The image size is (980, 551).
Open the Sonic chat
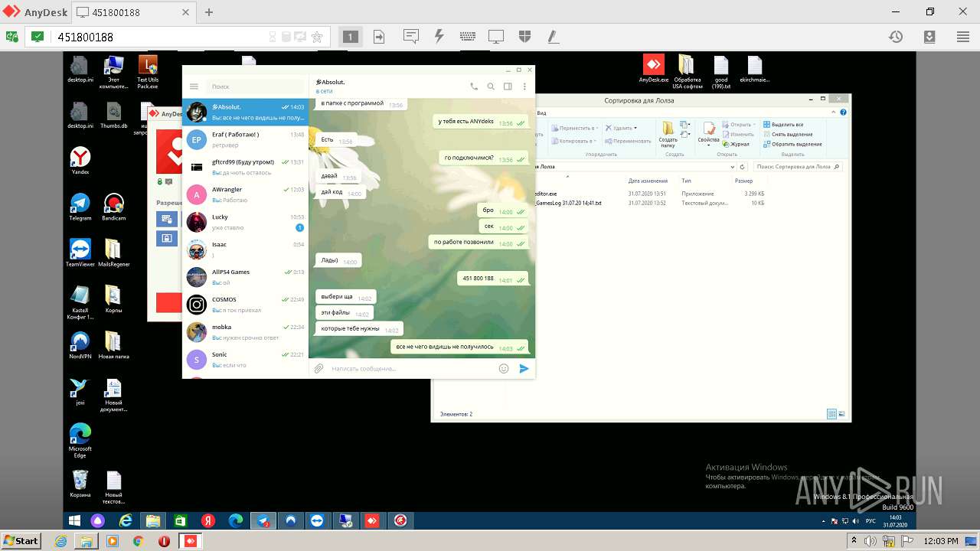[x=245, y=360]
